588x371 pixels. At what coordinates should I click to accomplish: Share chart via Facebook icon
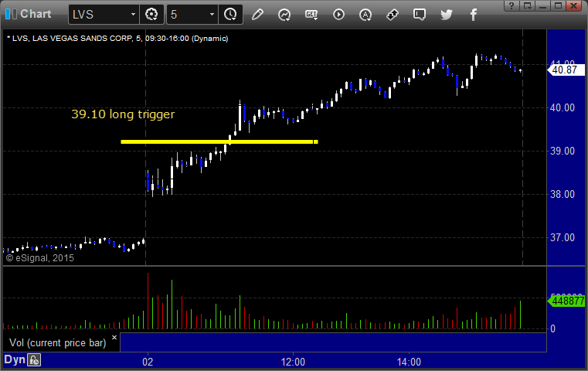pyautogui.click(x=473, y=15)
